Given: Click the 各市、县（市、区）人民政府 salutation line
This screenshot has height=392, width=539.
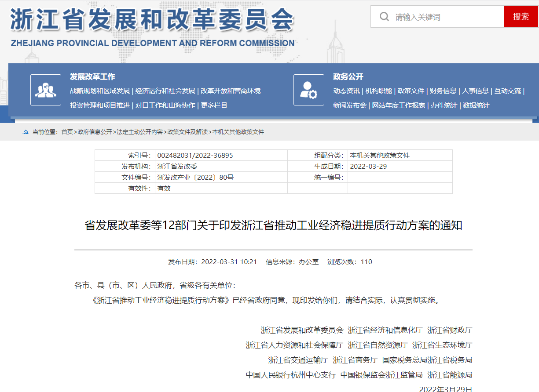Looking at the screenshot, I should click(x=156, y=286).
